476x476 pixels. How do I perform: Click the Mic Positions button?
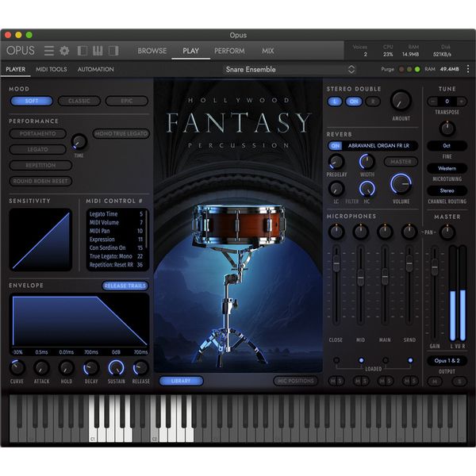point(295,381)
